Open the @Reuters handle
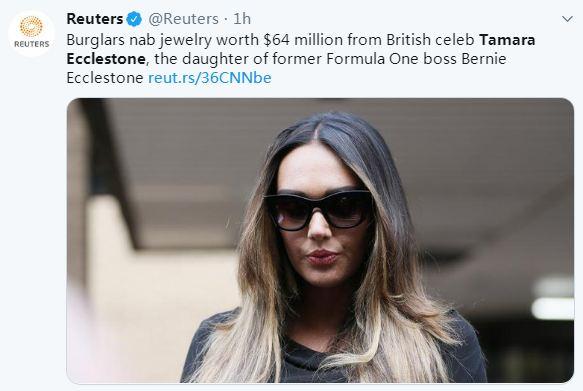The height and width of the screenshot is (391, 583). (x=183, y=19)
